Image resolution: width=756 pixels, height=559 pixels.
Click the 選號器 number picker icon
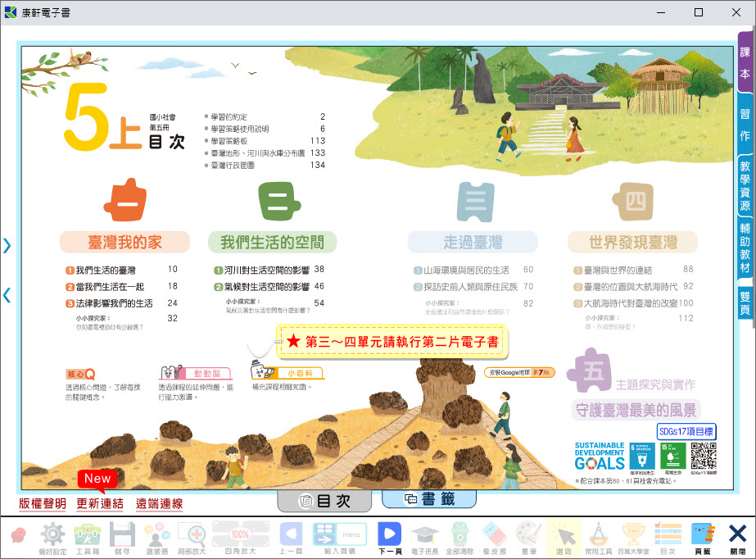click(156, 537)
